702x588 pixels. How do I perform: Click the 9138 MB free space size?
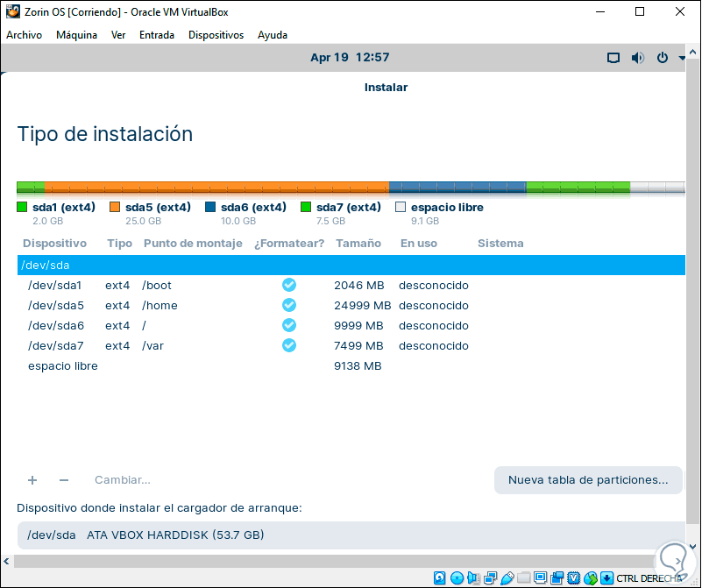point(358,365)
